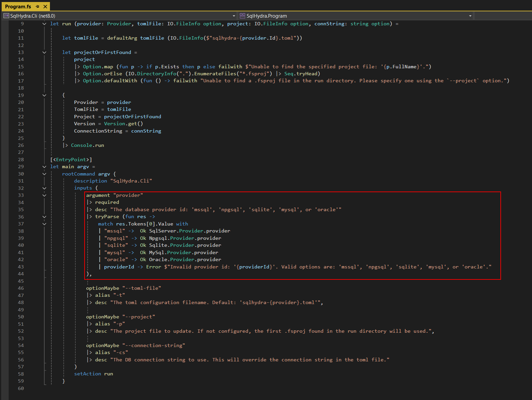This screenshot has height=400, width=532.
Task: Collapse the projectOrFirstFound block at line 13
Action: (x=44, y=52)
